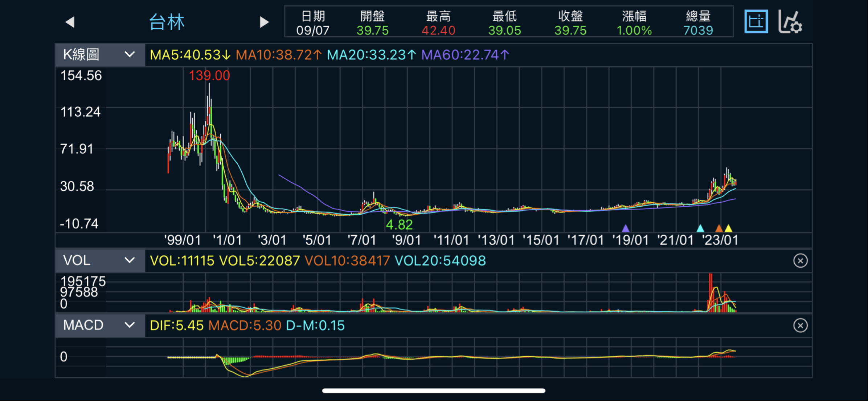This screenshot has height=401, width=868.
Task: Click the yellow MA5 triangle marker
Action: (728, 228)
